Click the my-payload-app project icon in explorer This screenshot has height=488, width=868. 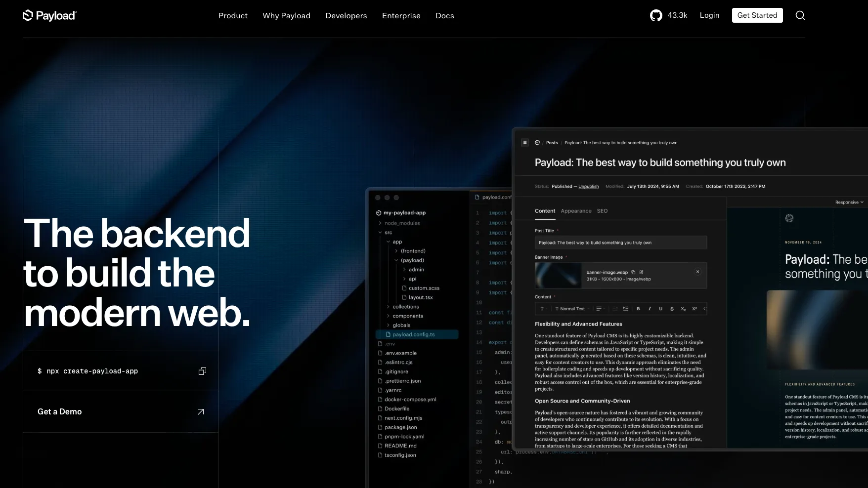(379, 213)
